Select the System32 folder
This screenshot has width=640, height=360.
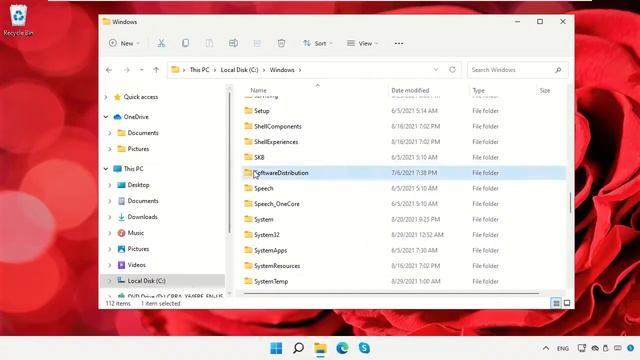pos(267,235)
